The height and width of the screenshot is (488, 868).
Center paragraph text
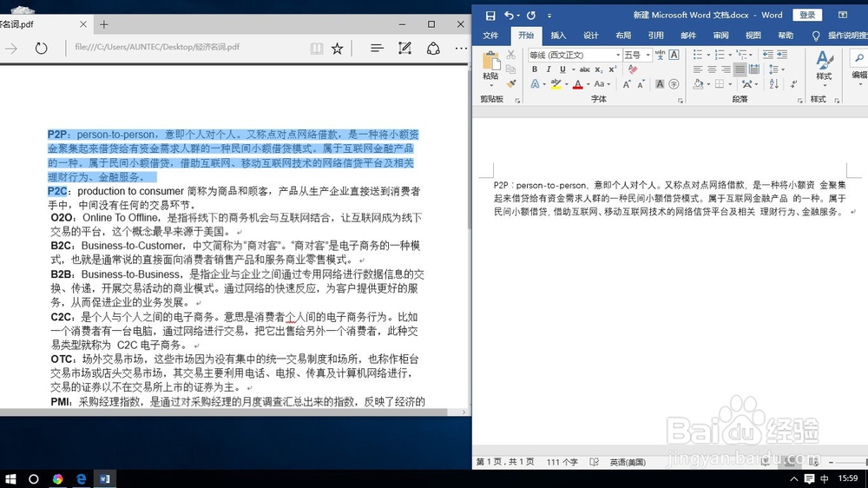click(x=712, y=69)
